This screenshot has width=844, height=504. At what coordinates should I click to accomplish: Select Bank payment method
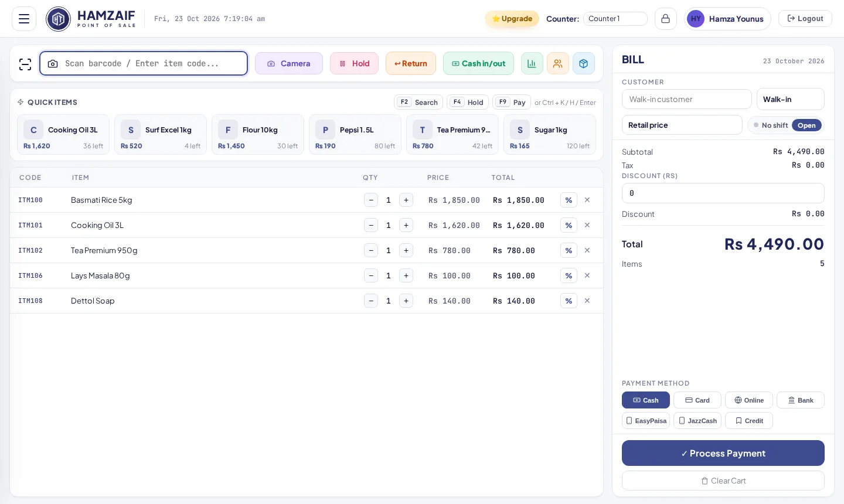(x=801, y=400)
